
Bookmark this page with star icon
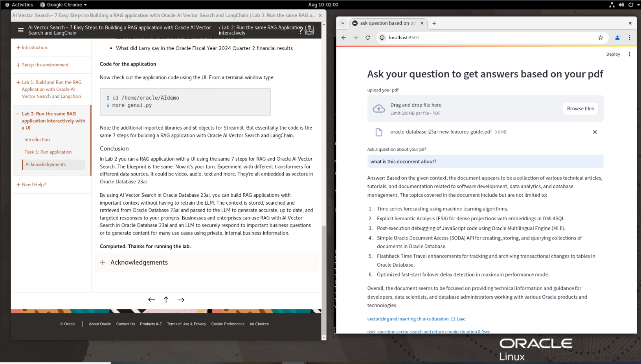coord(601,38)
